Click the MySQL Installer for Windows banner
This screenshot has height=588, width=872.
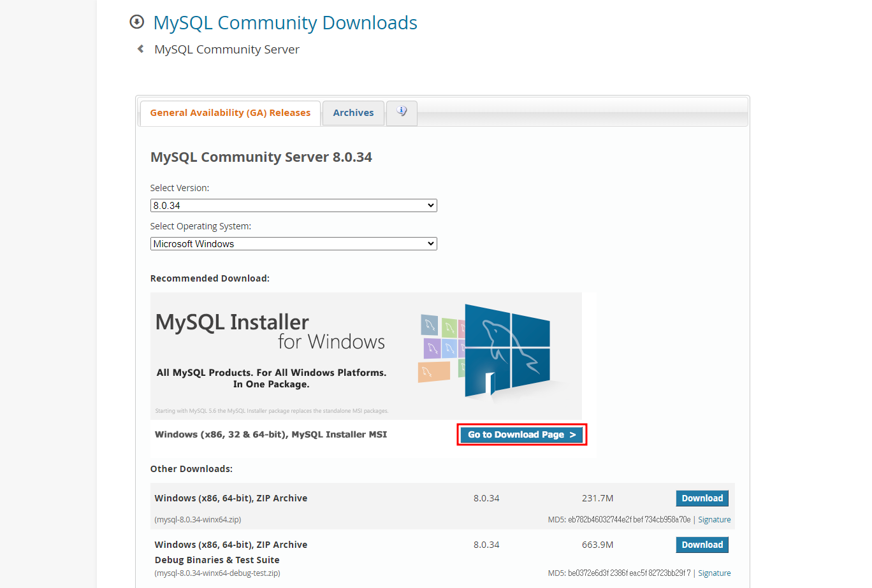366,355
